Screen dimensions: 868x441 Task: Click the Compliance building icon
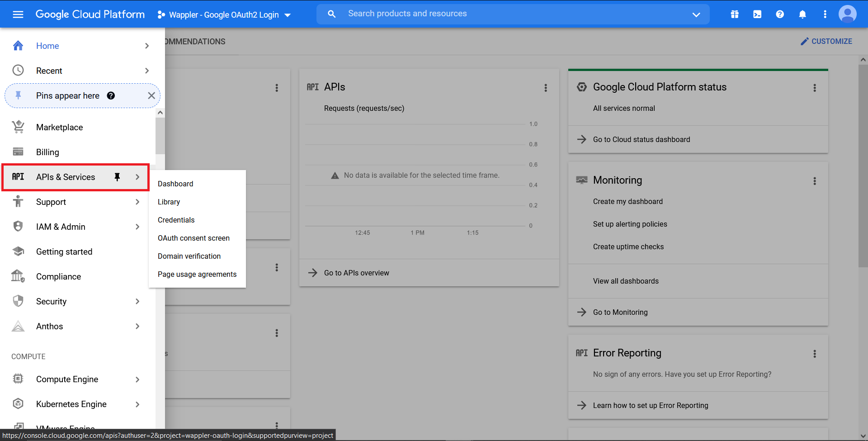coord(18,276)
